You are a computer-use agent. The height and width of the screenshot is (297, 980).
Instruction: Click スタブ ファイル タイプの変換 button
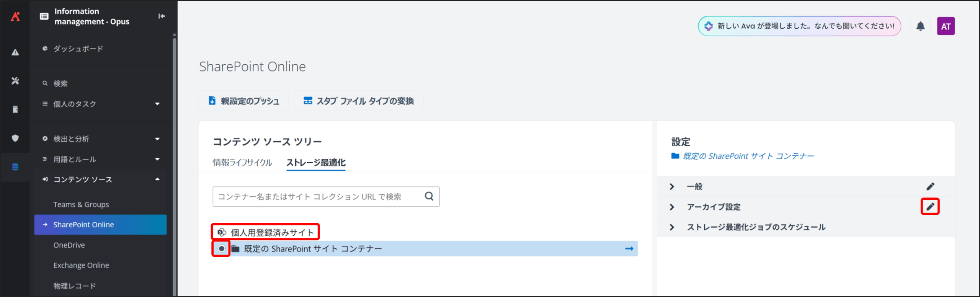(359, 101)
